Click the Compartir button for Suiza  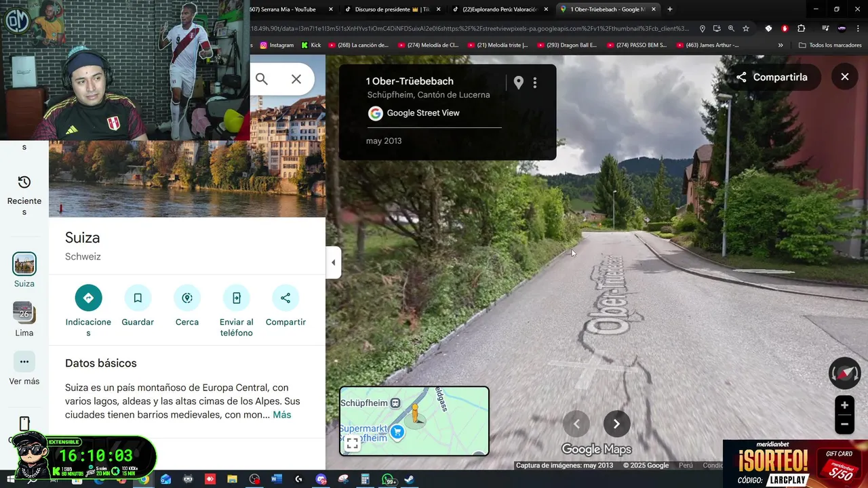tap(285, 306)
